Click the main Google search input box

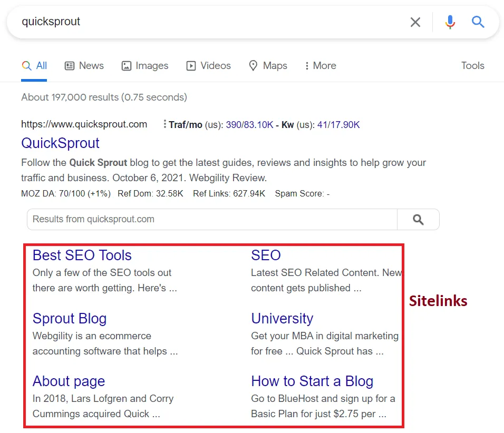pyautogui.click(x=211, y=22)
